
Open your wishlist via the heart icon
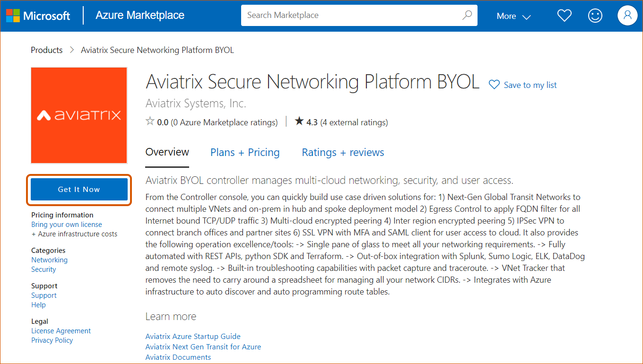tap(564, 15)
